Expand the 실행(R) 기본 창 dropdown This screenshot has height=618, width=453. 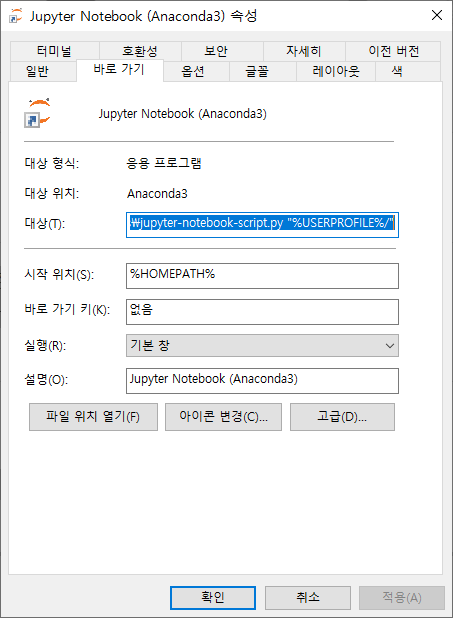262,346
